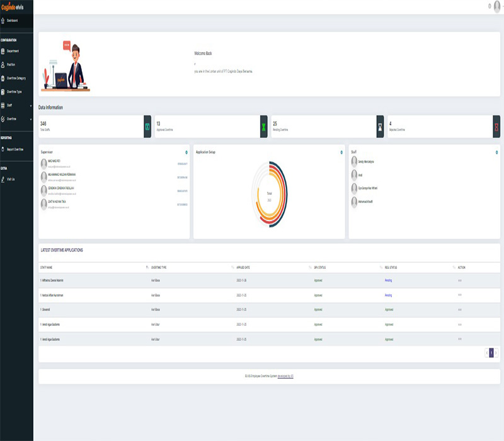Sort table by Staff Name column
The image size is (504, 441).
pos(146,268)
